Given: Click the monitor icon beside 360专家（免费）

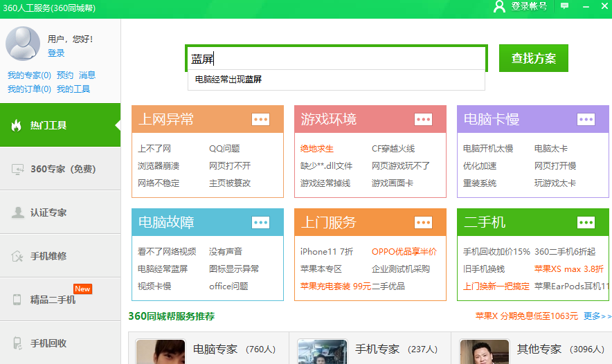Looking at the screenshot, I should click(x=17, y=170).
